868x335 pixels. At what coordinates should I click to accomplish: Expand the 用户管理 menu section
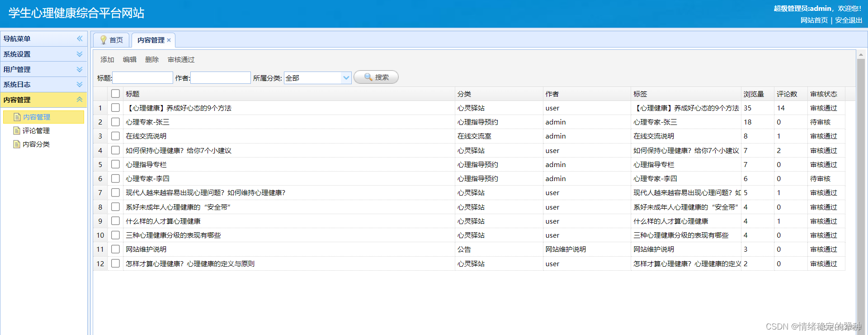[x=43, y=69]
